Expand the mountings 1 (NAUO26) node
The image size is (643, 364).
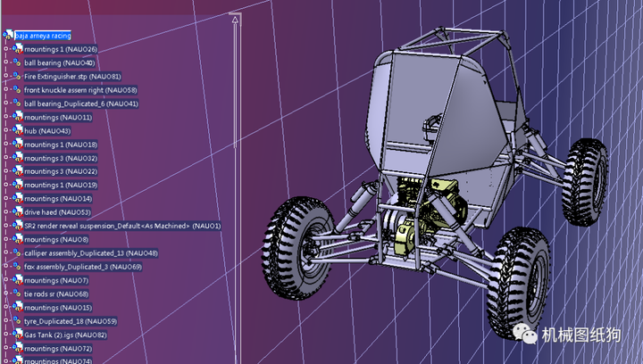[5, 49]
